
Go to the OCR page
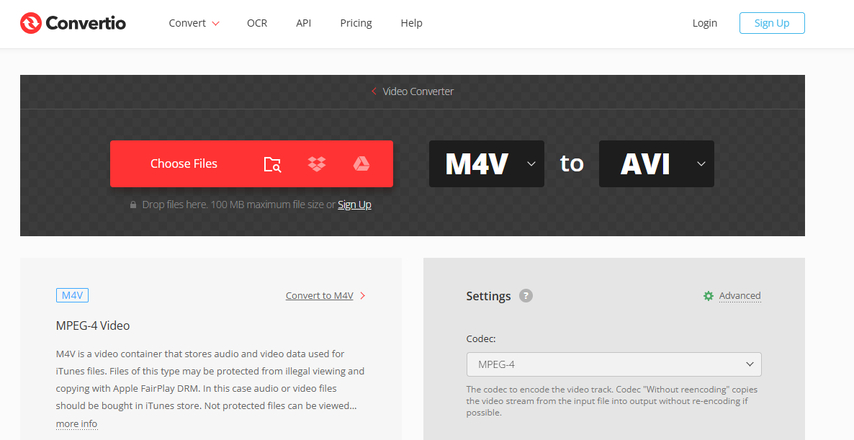(x=257, y=23)
